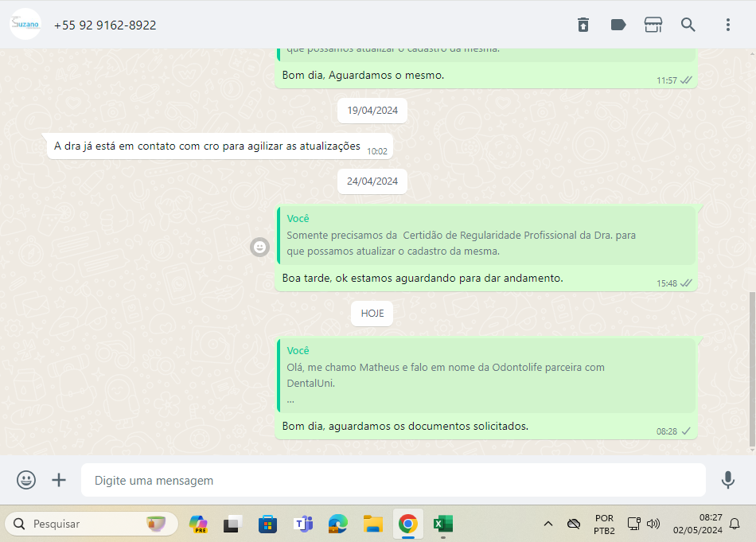The image size is (756, 542).
Task: Click the Suzano contact profile picture
Action: 25,25
